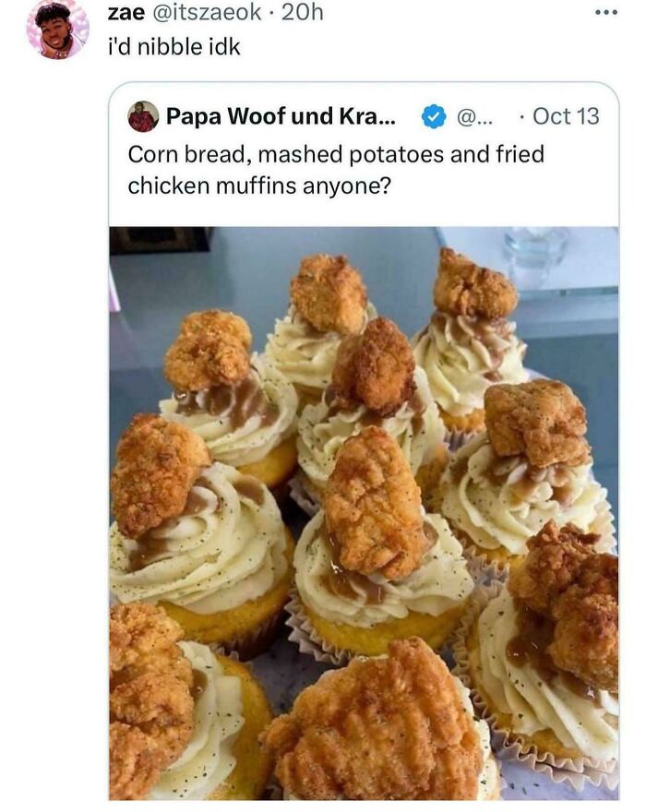The image size is (646, 812).
Task: Click the "Corn bread, mashed potatoes" text line
Action: pyautogui.click(x=286, y=153)
